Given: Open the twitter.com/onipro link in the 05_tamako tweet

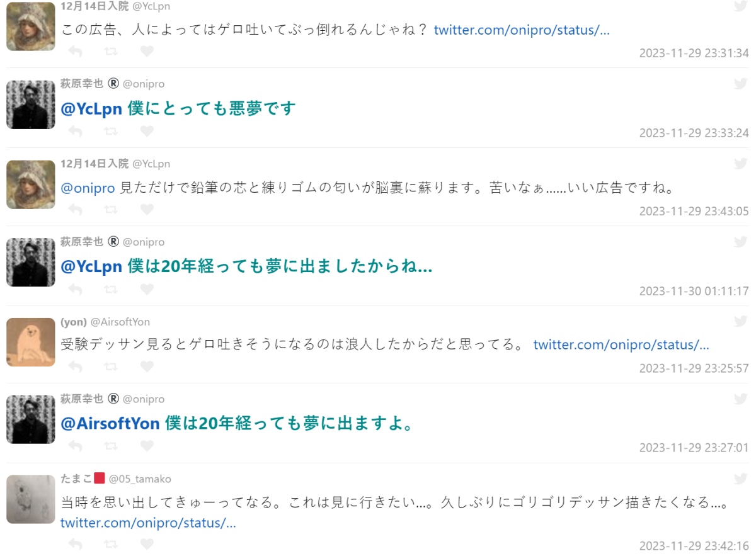Looking at the screenshot, I should point(148,523).
